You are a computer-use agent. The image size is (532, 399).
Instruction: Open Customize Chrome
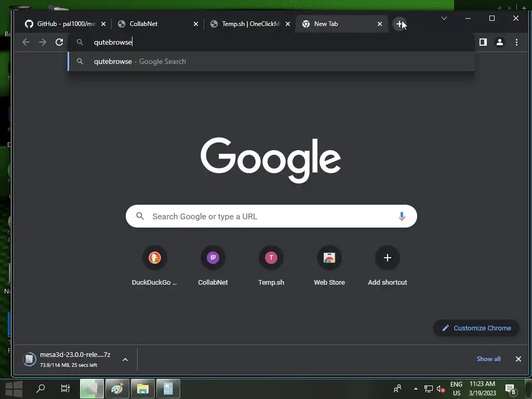(x=476, y=328)
